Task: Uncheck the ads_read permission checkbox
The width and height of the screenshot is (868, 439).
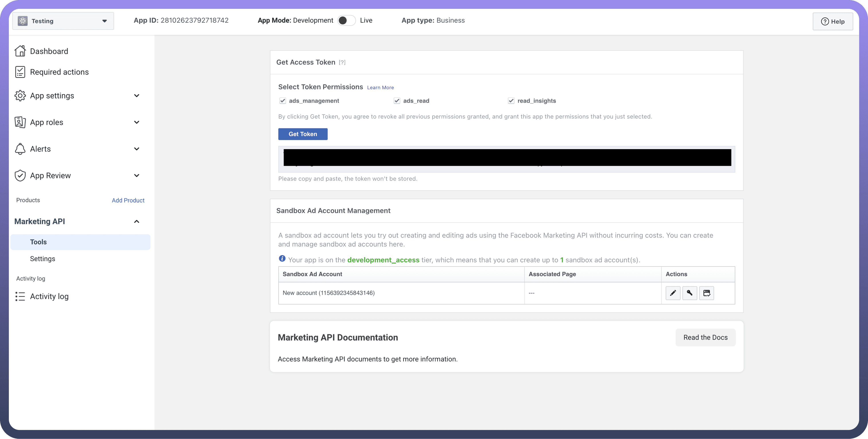Action: click(x=397, y=101)
